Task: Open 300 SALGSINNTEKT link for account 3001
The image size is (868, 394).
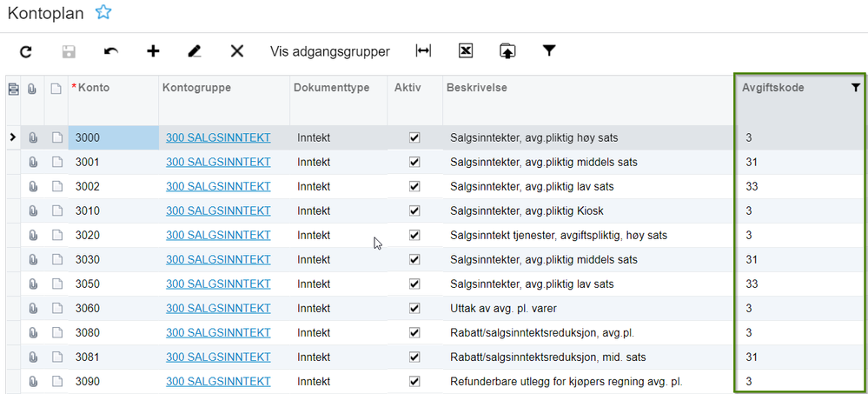Action: (x=218, y=162)
